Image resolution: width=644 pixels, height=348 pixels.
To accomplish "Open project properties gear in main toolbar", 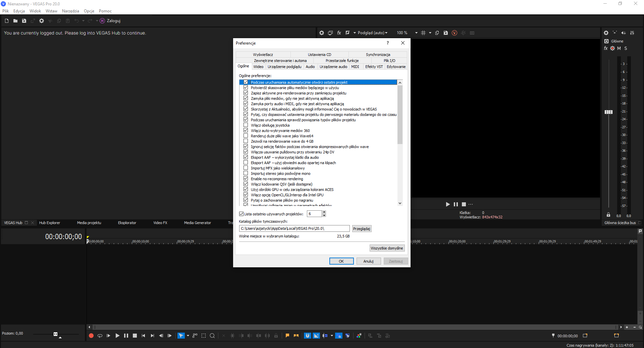I will pos(42,21).
